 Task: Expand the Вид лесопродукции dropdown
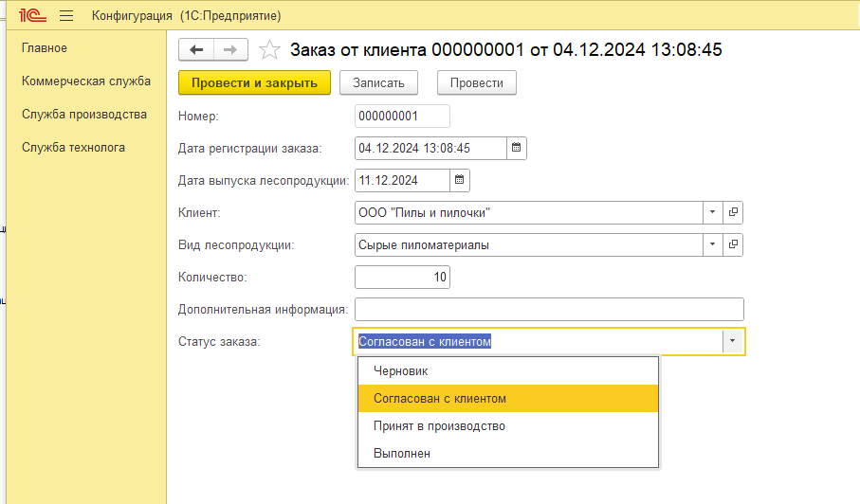coord(712,244)
